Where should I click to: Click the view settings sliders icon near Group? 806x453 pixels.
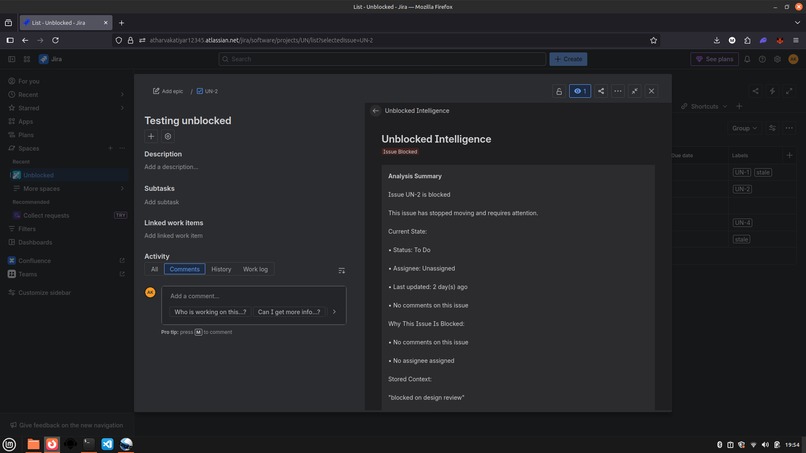pos(772,128)
